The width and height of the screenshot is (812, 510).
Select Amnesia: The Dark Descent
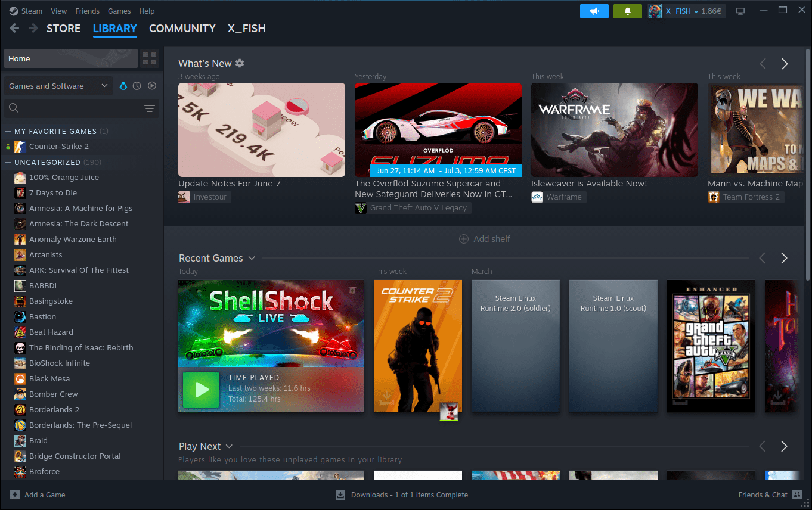pyautogui.click(x=82, y=223)
